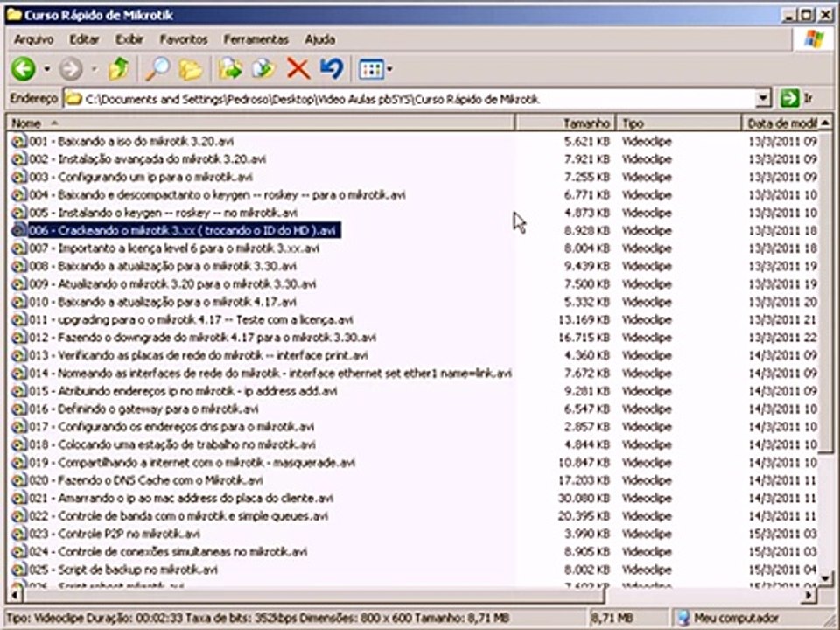Select file icon of 001 - Baixando a iso

point(18,142)
